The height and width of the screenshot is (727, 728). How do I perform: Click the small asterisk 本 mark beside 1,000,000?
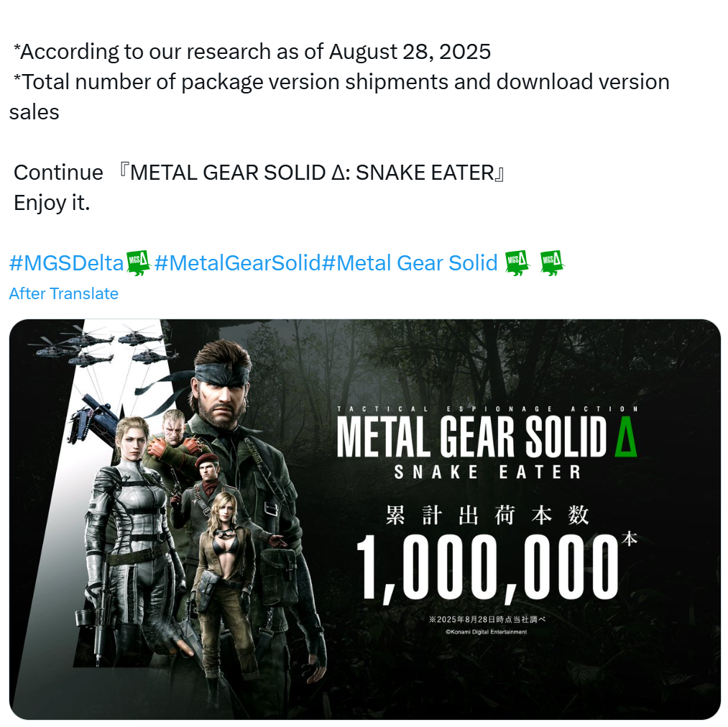(x=629, y=539)
